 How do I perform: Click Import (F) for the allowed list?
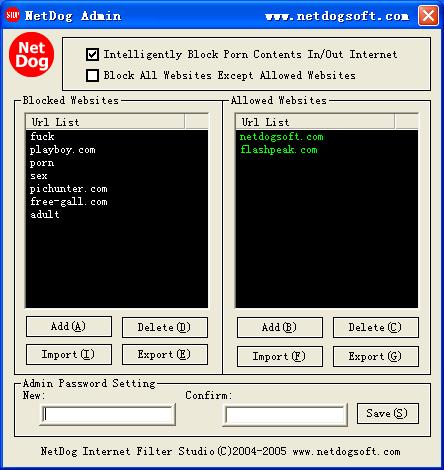click(x=280, y=356)
